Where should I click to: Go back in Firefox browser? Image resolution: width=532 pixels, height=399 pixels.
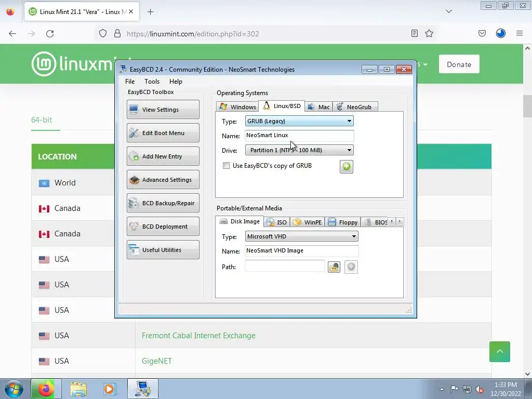pyautogui.click(x=12, y=34)
